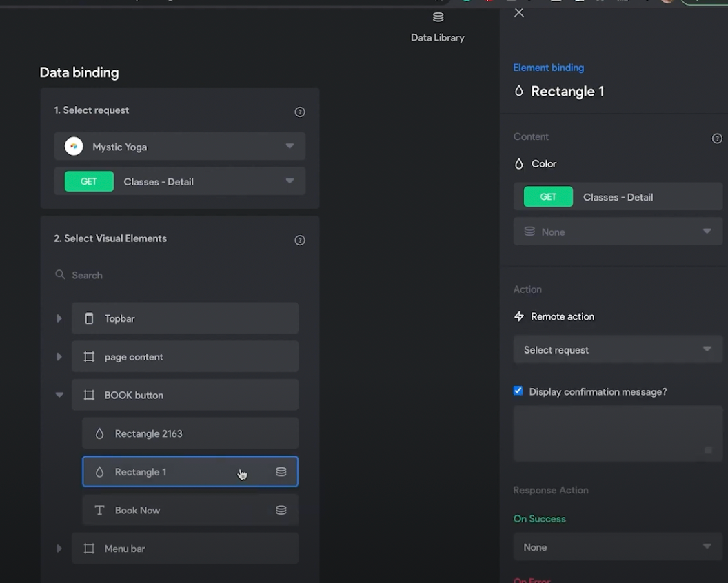
Task: Collapse the BOOK button tree item
Action: click(x=59, y=395)
